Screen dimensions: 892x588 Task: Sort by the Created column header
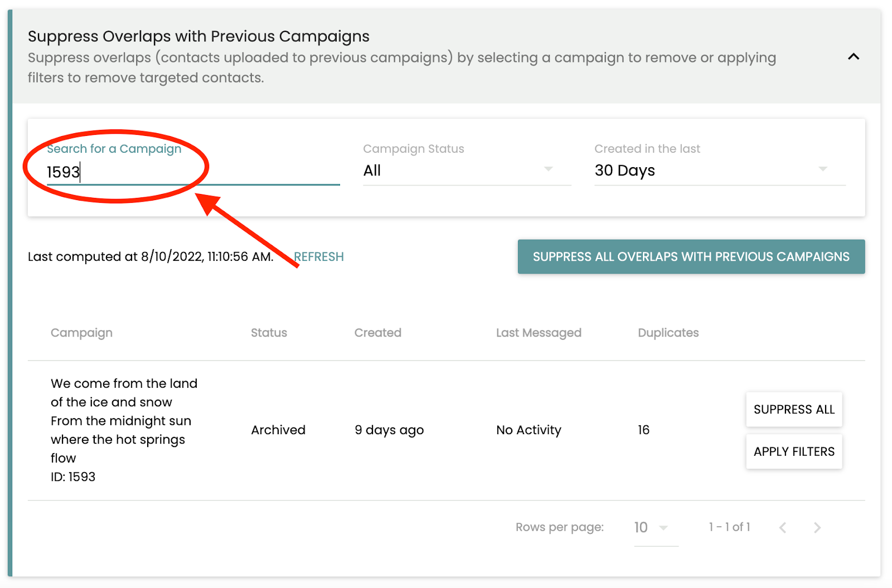click(378, 333)
